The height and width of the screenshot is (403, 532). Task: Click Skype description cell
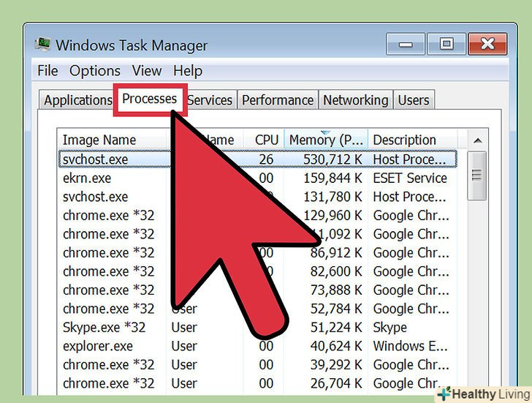(x=389, y=327)
